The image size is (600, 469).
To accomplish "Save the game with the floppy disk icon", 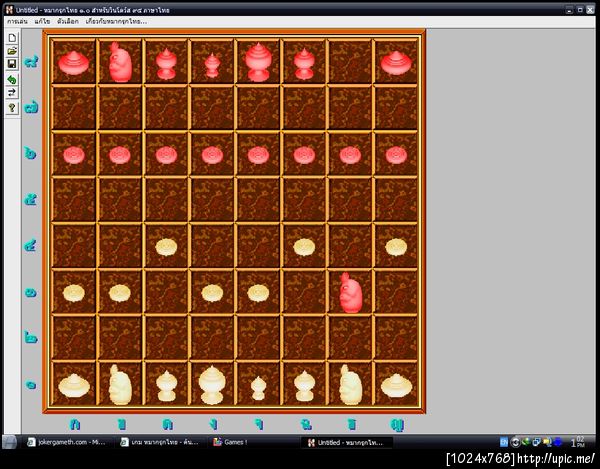I will pyautogui.click(x=12, y=64).
